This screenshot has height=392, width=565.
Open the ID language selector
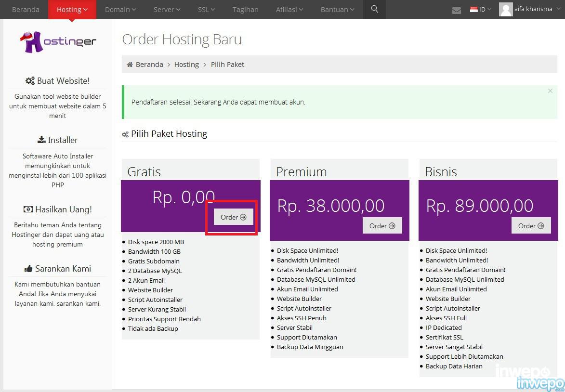tap(481, 9)
